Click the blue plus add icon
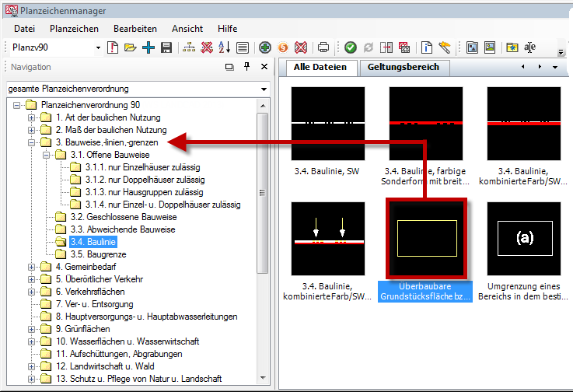 click(x=148, y=48)
